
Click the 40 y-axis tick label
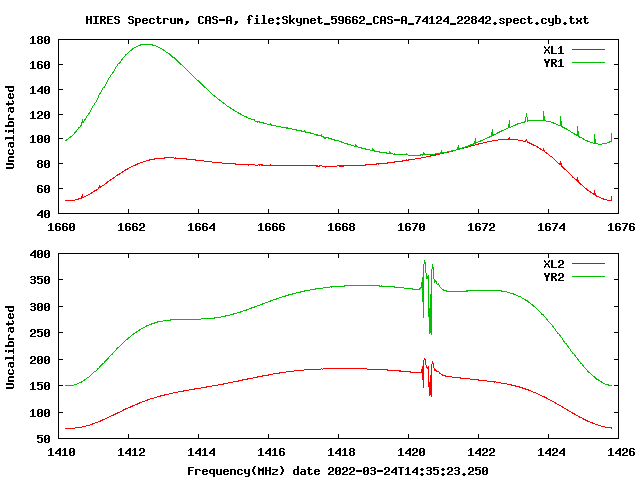pos(43,213)
